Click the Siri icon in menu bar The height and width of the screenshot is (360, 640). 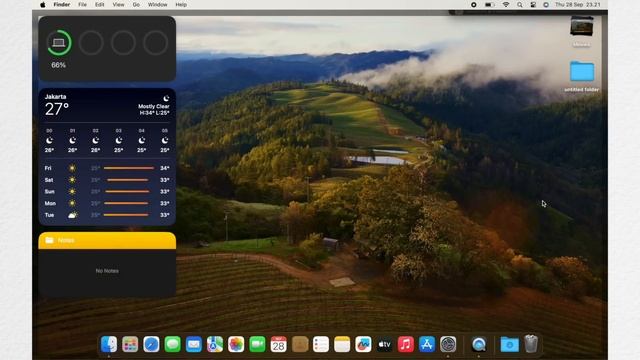[x=546, y=5]
